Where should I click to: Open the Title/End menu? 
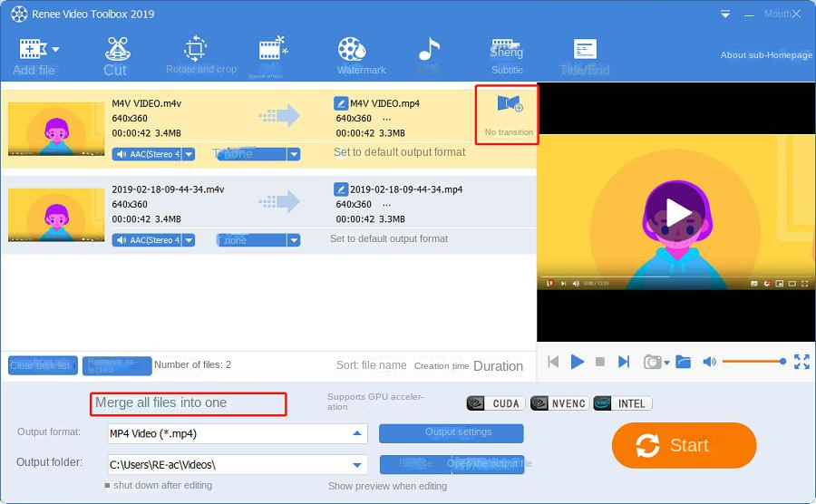point(585,55)
